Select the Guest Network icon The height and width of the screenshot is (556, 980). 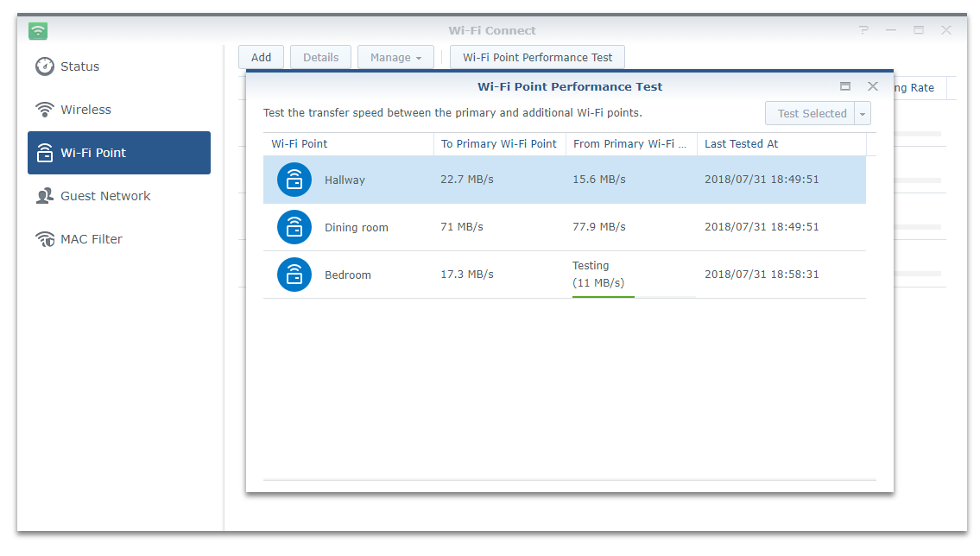point(44,196)
